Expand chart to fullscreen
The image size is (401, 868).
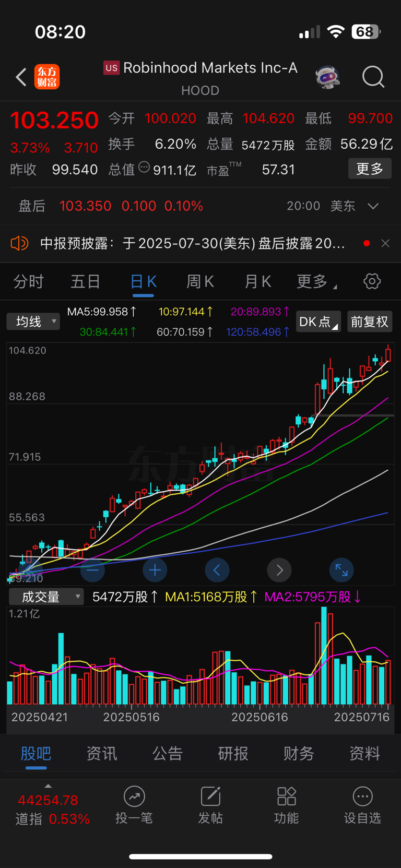(341, 570)
